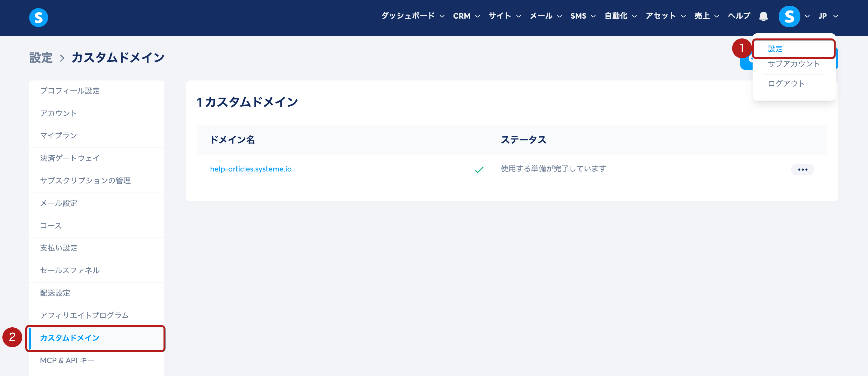The image size is (868, 376).
Task: Expand the CRM menu
Action: [x=466, y=16]
